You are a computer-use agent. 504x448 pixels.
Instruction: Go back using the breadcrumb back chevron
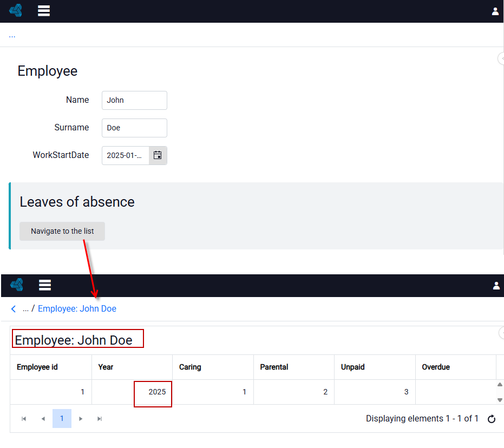pos(14,309)
